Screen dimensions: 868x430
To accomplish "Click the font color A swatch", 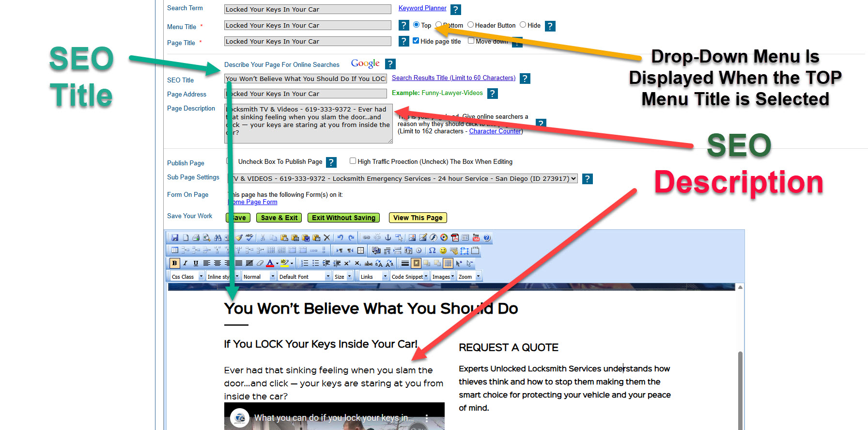I will (270, 263).
